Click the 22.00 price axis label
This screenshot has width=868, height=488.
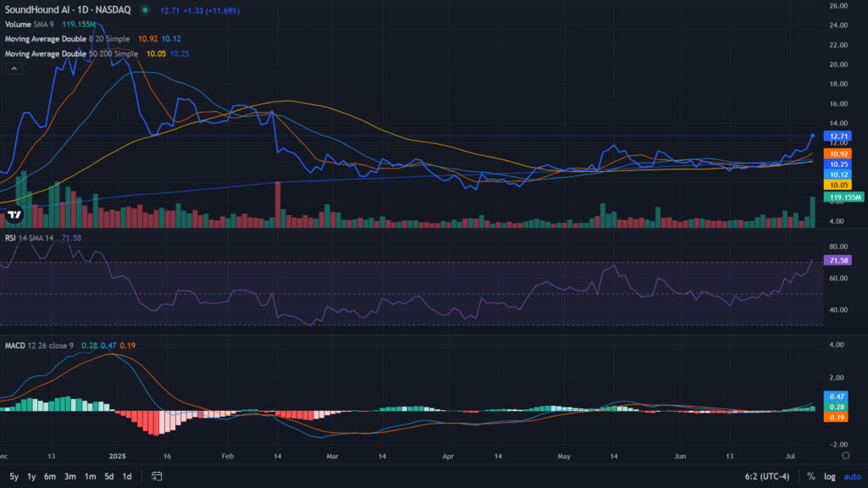(x=838, y=45)
